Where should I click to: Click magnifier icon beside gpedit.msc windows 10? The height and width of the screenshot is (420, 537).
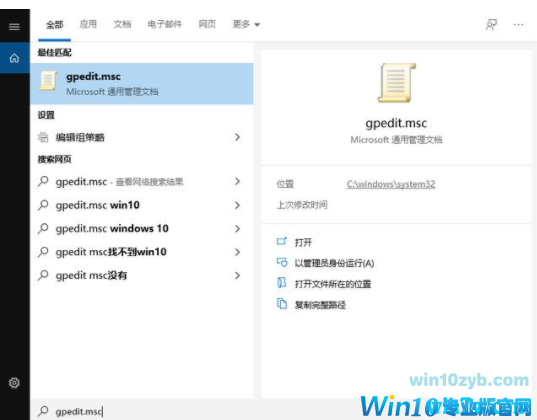tap(43, 228)
